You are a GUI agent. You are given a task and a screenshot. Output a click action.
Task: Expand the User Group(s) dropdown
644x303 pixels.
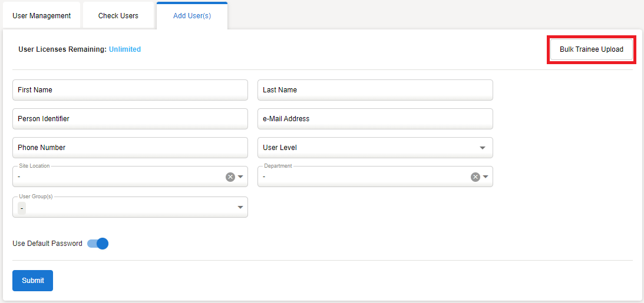[x=240, y=207]
